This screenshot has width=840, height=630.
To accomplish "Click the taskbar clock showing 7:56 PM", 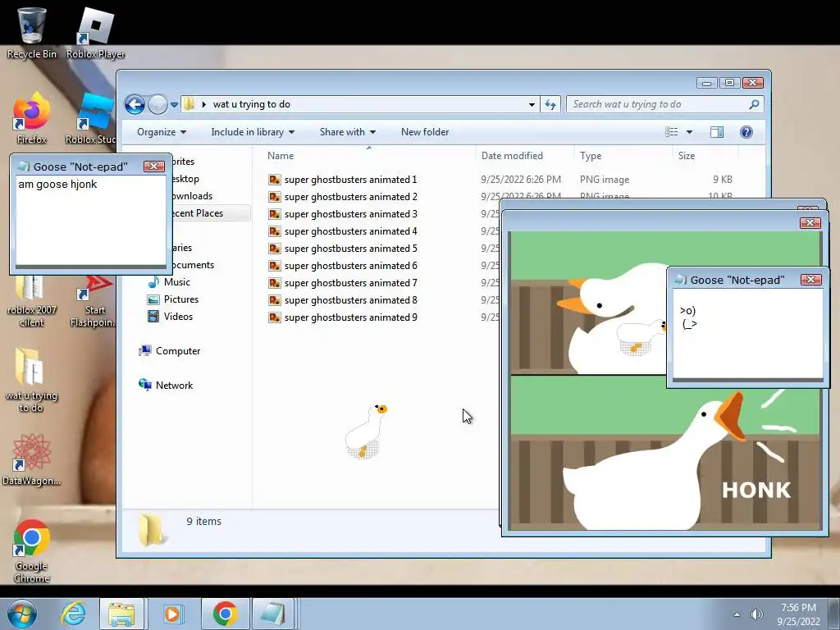I will coord(798,614).
